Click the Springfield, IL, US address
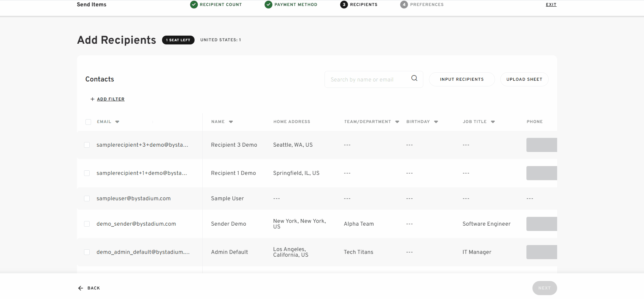Image resolution: width=644 pixels, height=299 pixels. (x=296, y=173)
